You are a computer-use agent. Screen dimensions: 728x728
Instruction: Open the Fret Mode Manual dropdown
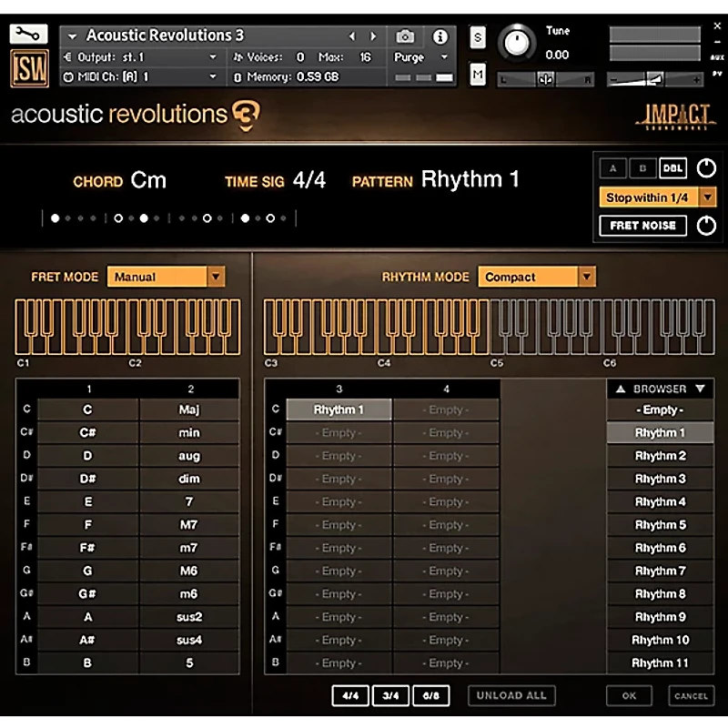pyautogui.click(x=166, y=277)
